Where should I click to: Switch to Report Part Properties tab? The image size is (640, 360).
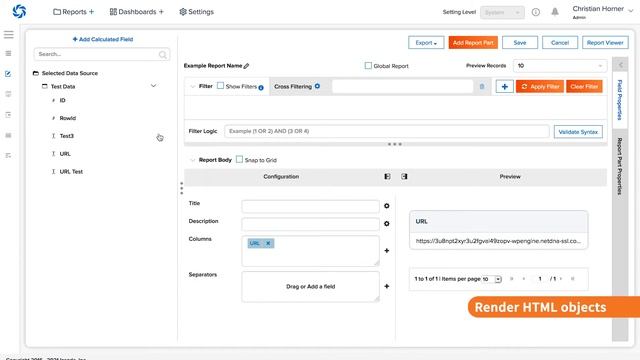click(x=620, y=166)
